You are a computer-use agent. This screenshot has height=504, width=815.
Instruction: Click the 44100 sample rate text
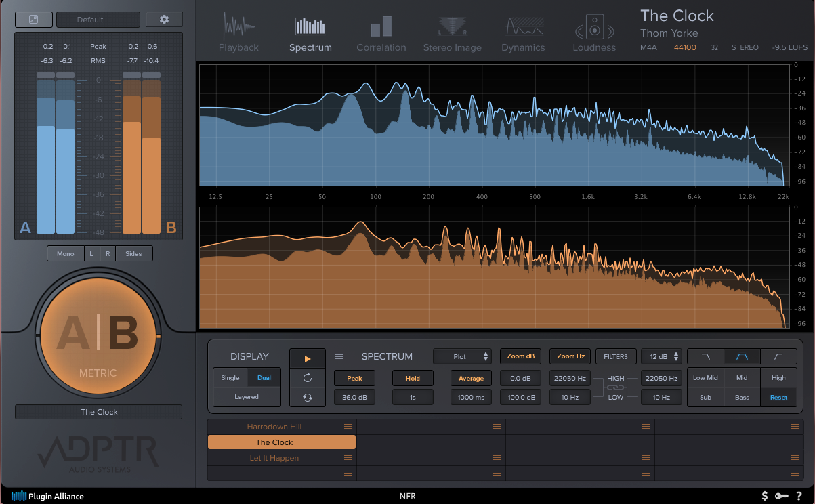(x=686, y=48)
